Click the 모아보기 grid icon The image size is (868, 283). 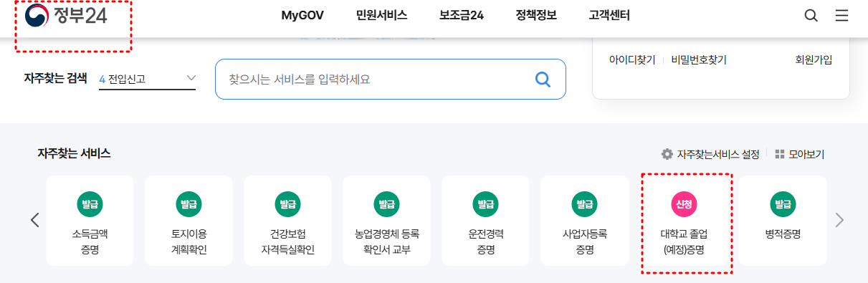click(780, 154)
